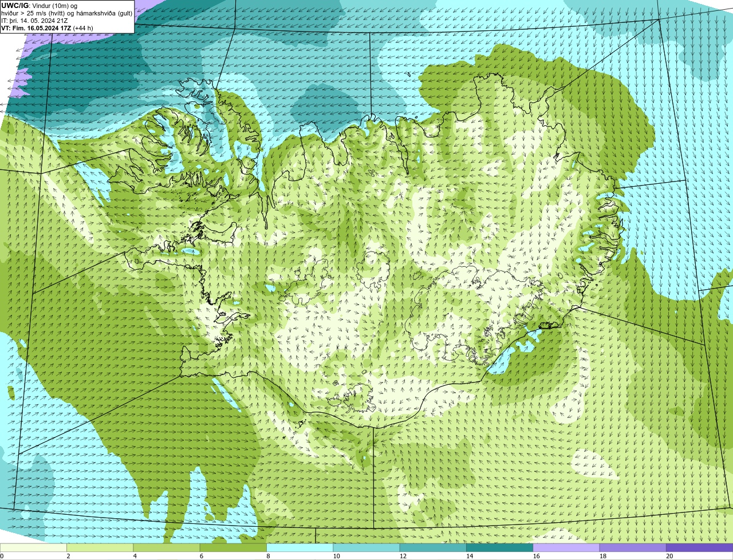The image size is (733, 560).
Task: Click the legend scale label '20'
Action: [669, 556]
